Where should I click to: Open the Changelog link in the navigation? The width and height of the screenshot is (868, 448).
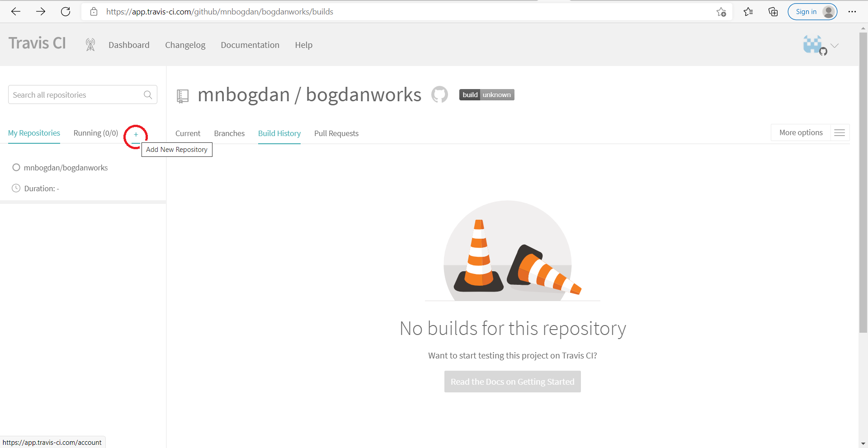coord(185,45)
